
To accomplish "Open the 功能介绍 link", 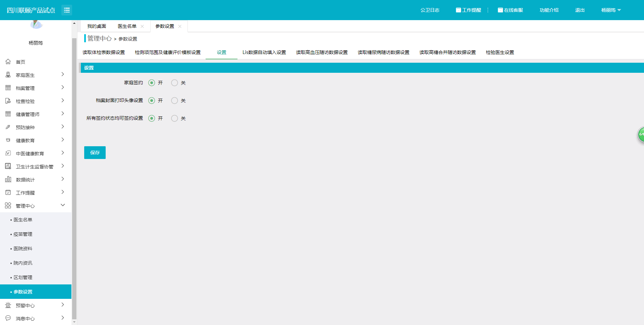I will 549,10.
